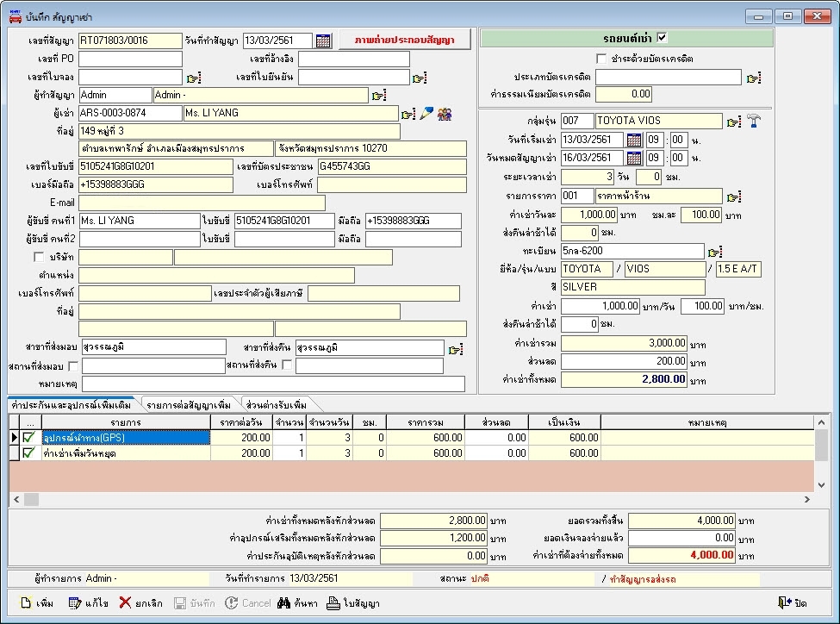Click the car icon in the title bar
840x624 pixels.
(15, 16)
